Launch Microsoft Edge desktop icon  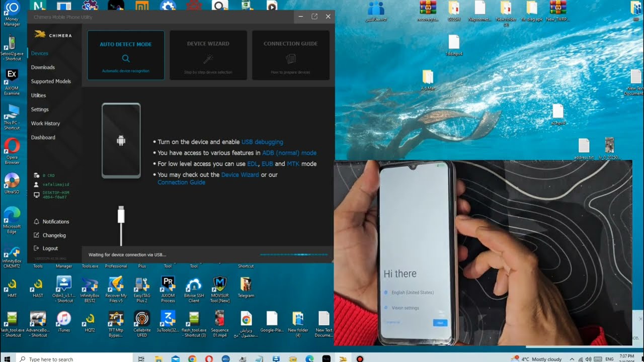12,219
